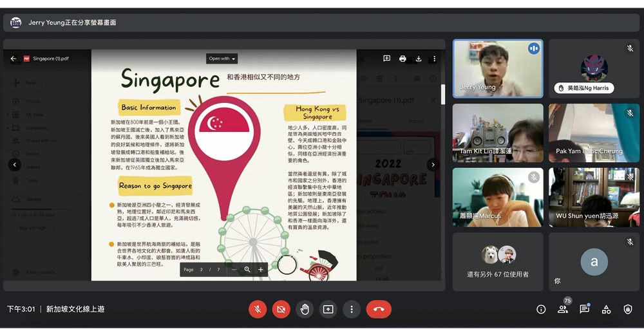Expand the My Drive tree arrow
Viewport: 644px width, 336px height.
[x=8, y=115]
